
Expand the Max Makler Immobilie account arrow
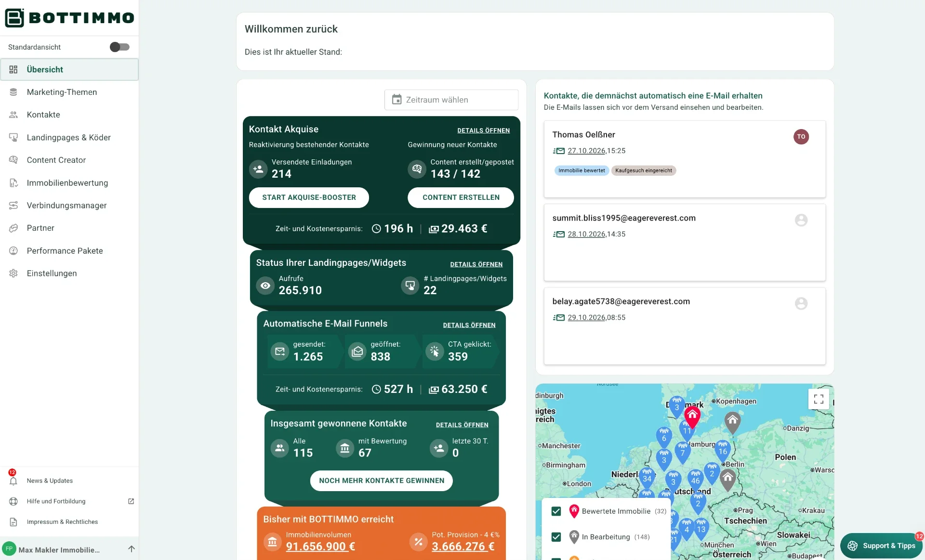pyautogui.click(x=132, y=549)
